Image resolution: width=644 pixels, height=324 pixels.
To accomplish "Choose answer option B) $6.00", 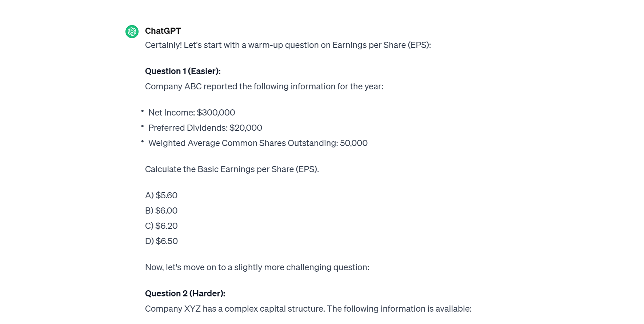I will tap(161, 211).
